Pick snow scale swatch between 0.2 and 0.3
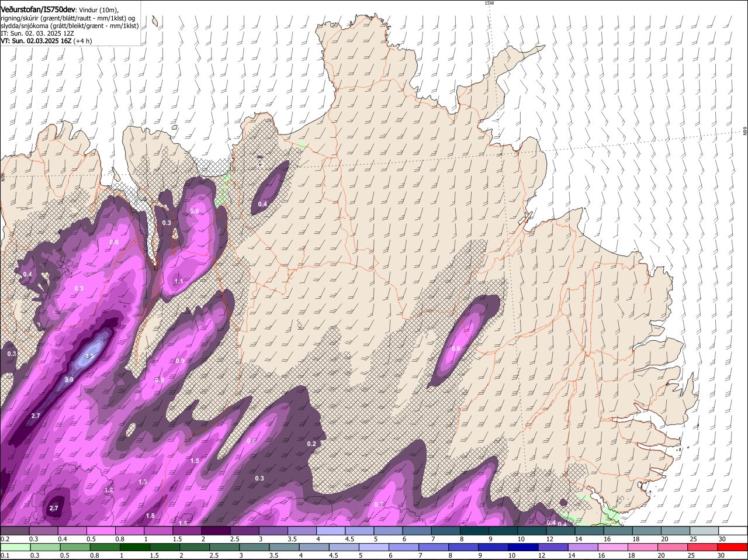The width and height of the screenshot is (748, 560). [x=15, y=530]
